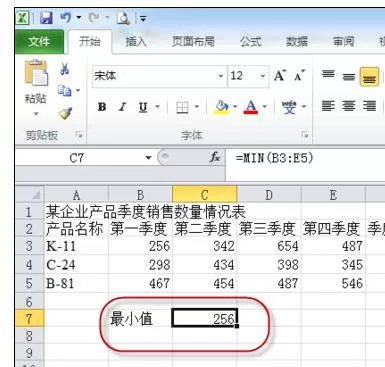
Task: Open the 数据 tab
Action: (x=297, y=42)
